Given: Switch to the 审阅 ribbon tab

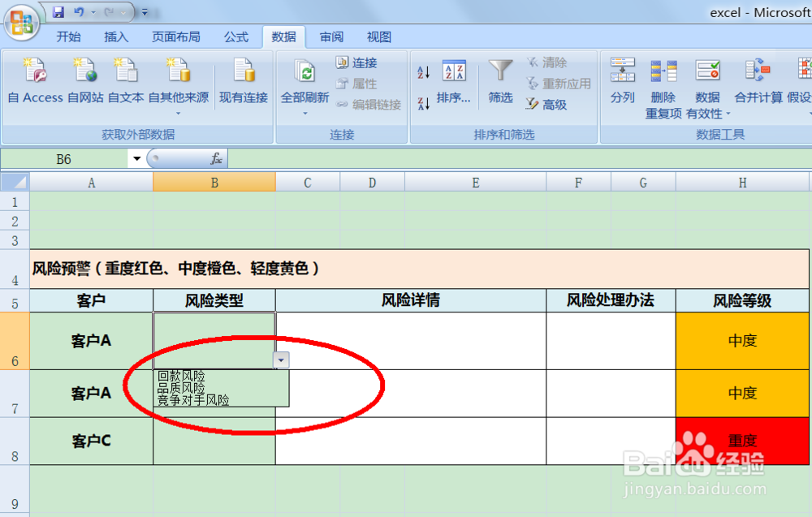Looking at the screenshot, I should (x=330, y=37).
